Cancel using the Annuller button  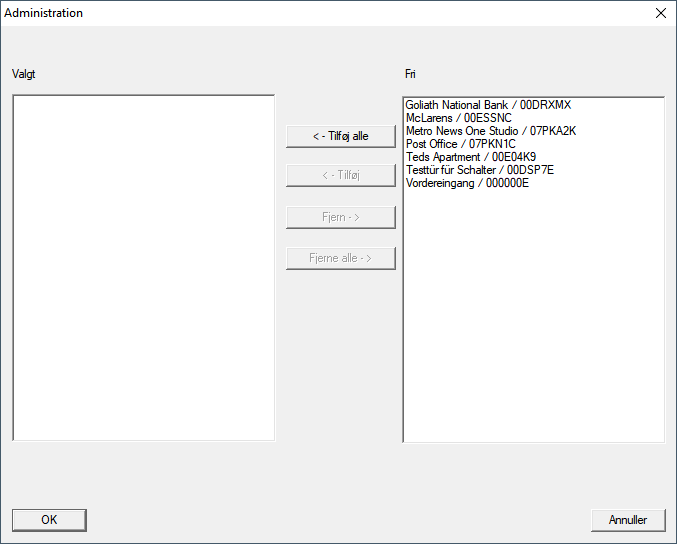click(627, 520)
